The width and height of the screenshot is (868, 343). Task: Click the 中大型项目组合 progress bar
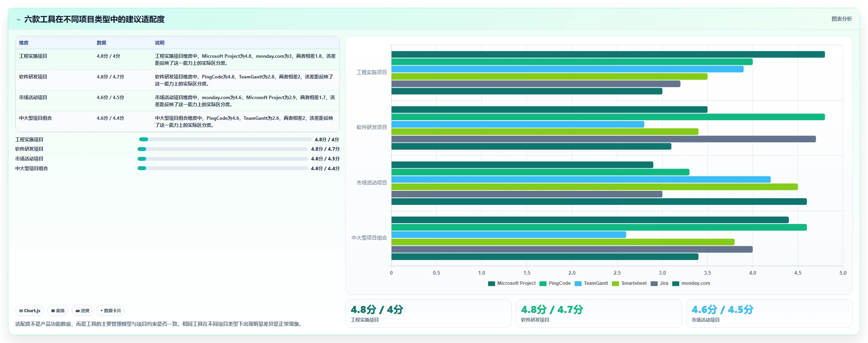(x=223, y=168)
